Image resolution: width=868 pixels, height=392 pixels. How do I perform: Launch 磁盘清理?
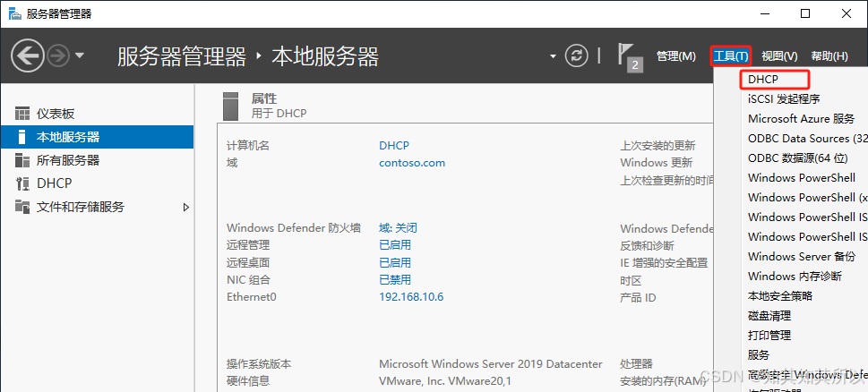tap(769, 316)
